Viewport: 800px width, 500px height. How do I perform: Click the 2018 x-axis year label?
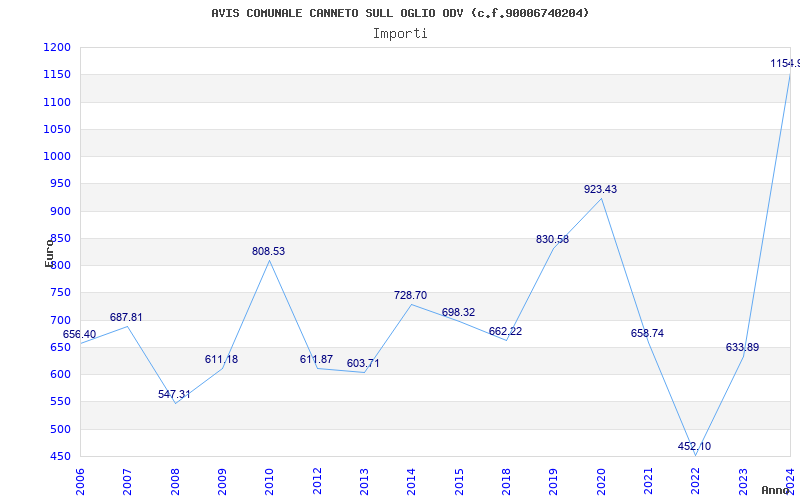pyautogui.click(x=507, y=482)
